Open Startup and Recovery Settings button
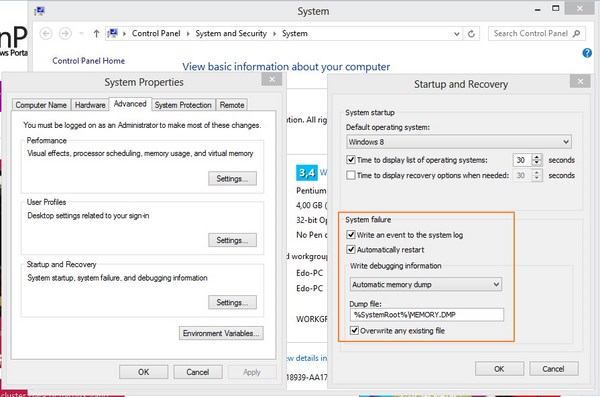The height and width of the screenshot is (397, 600). (x=232, y=302)
